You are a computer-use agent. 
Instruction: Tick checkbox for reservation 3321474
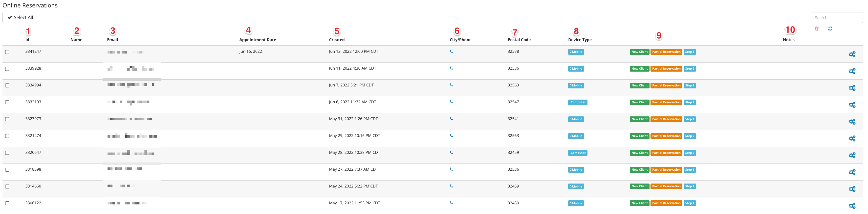(7, 136)
